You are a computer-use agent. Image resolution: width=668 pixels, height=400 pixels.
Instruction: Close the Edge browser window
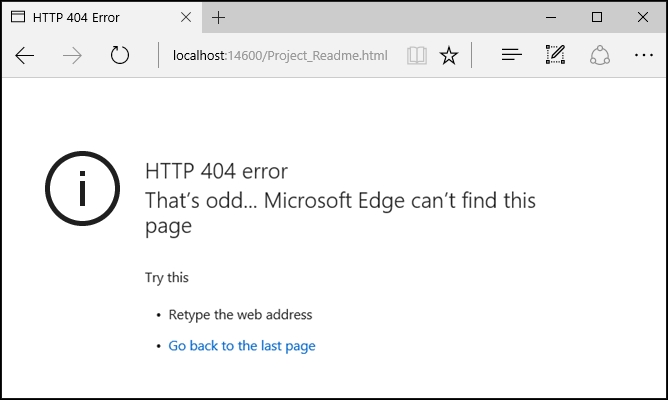click(643, 17)
